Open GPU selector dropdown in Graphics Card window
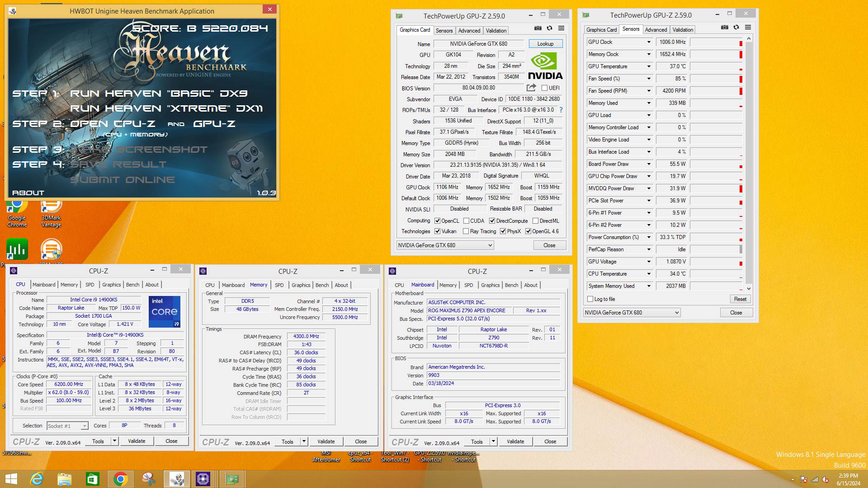This screenshot has height=488, width=868. click(x=445, y=245)
